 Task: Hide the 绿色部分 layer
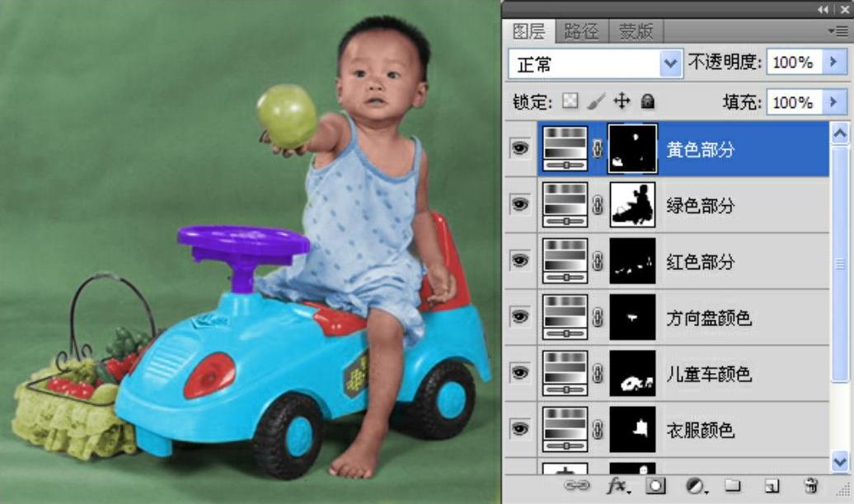click(x=520, y=205)
